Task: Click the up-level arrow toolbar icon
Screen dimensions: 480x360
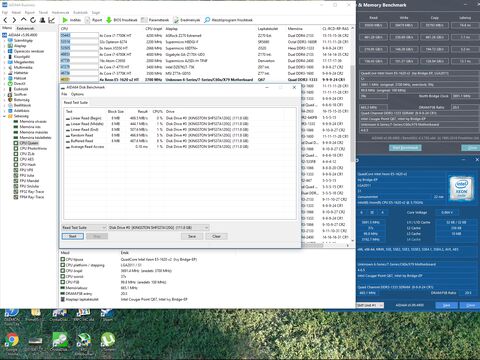Action: pos(24,20)
